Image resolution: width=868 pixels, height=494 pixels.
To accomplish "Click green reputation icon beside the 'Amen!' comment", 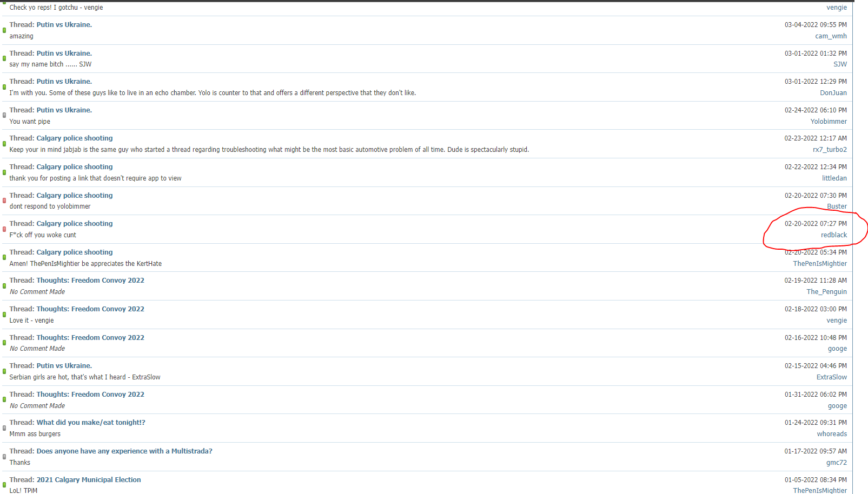I will pyautogui.click(x=4, y=258).
